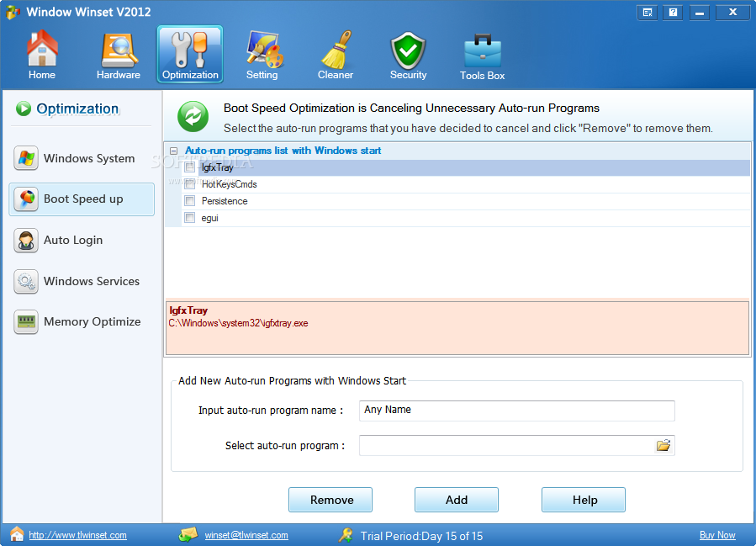The image size is (756, 546).
Task: Click the status bar email envelope icon
Action: pyautogui.click(x=188, y=534)
